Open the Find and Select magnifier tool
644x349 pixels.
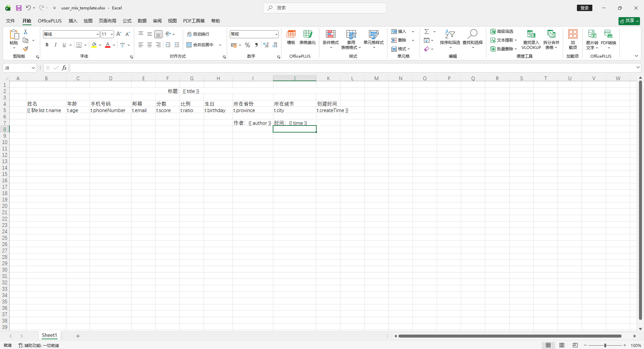point(472,34)
